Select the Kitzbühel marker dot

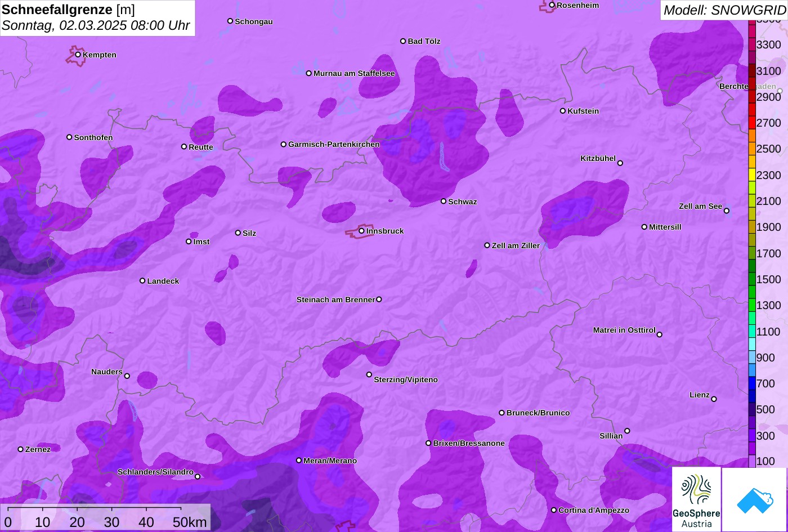tap(620, 163)
